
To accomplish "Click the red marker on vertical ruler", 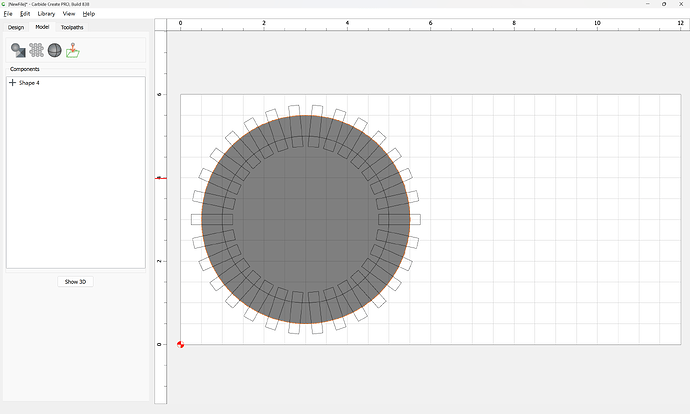I will (158, 178).
